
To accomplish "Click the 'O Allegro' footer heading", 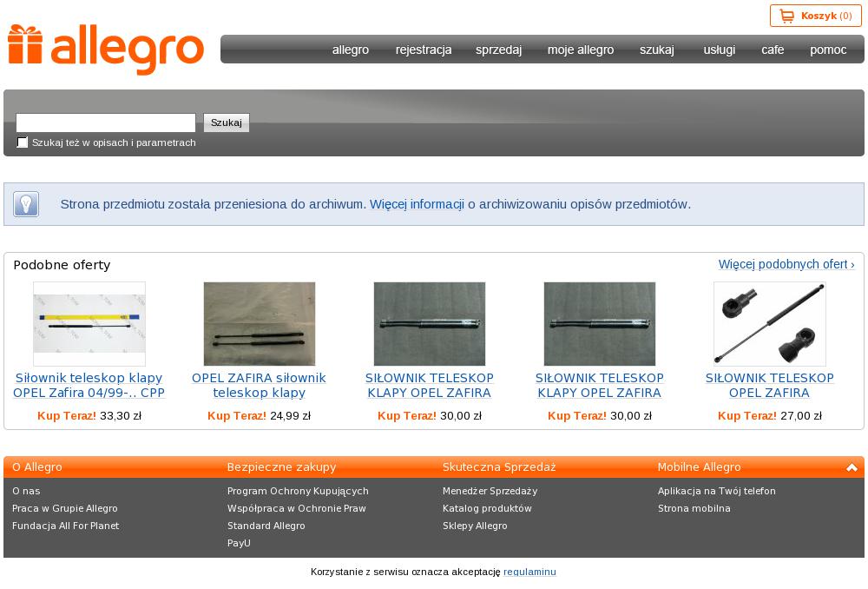I will tap(37, 467).
